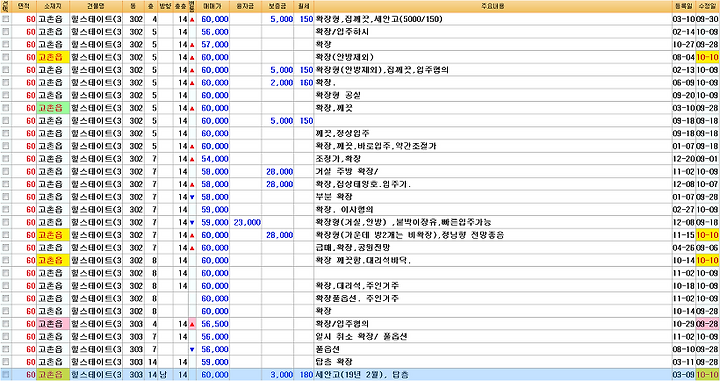
Task: Click the 56,500 sale price cell
Action: [x=214, y=324]
